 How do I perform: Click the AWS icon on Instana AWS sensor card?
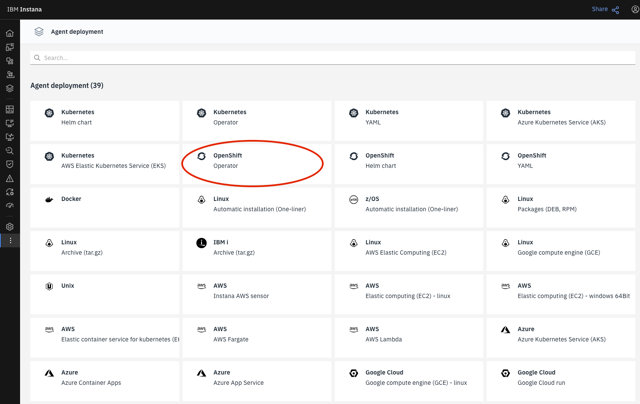click(x=202, y=286)
